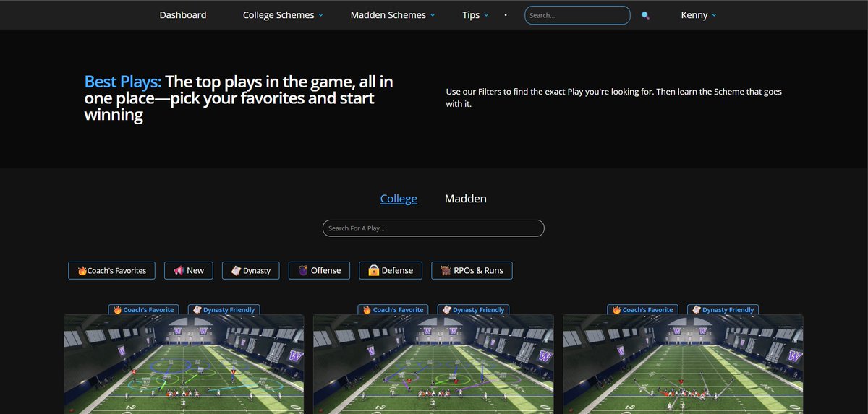Filter plays by New
This screenshot has width=868, height=414.
point(189,270)
